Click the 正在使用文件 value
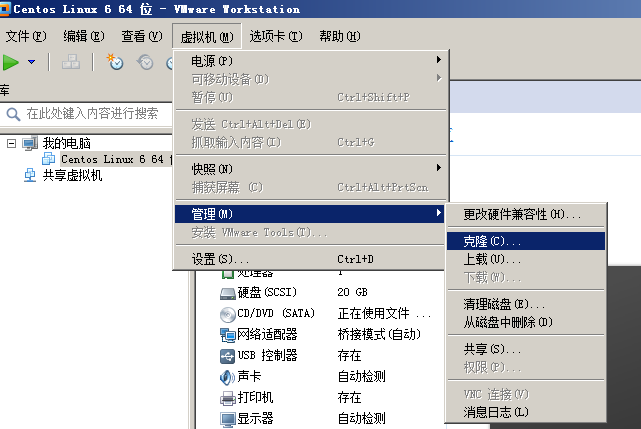This screenshot has height=429, width=641. tap(373, 314)
